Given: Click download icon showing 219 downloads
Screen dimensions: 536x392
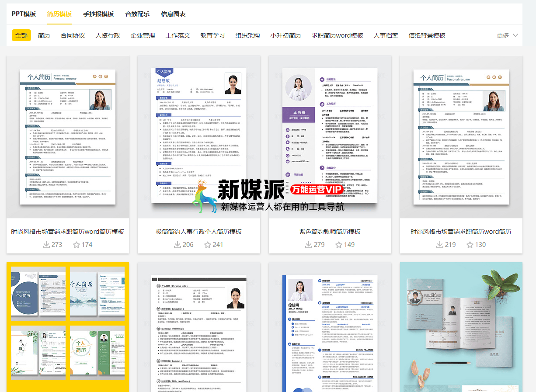Looking at the screenshot, I should [x=439, y=245].
